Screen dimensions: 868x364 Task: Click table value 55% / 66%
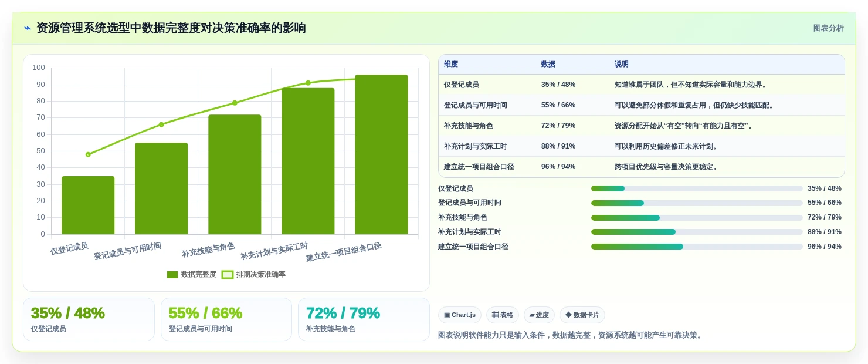[558, 105]
